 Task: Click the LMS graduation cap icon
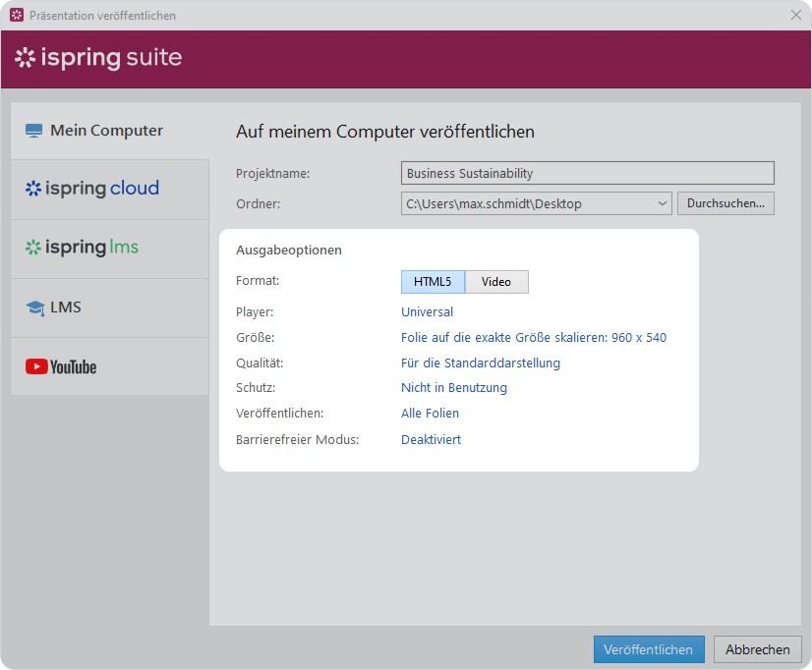pos(35,308)
